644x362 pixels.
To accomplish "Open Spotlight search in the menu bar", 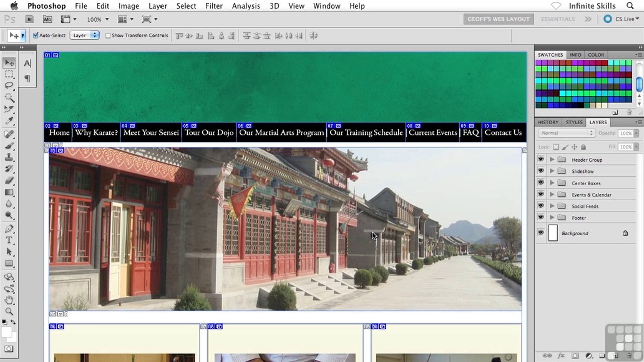I will coord(630,6).
